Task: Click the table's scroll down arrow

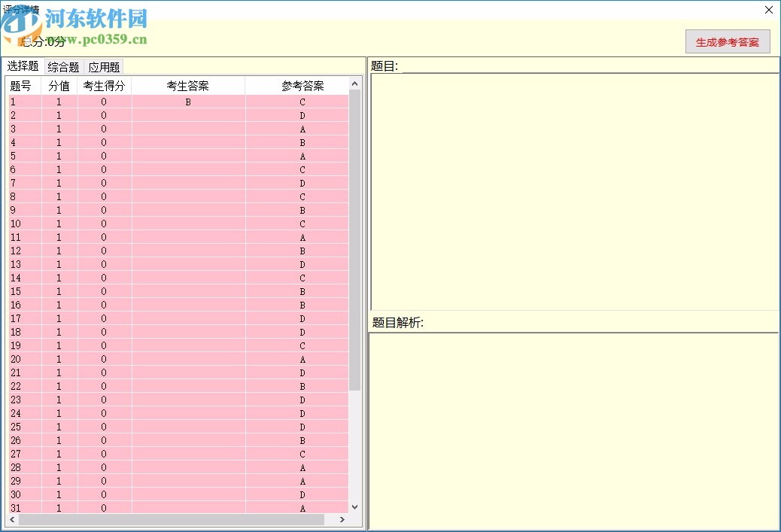Action: pos(354,507)
